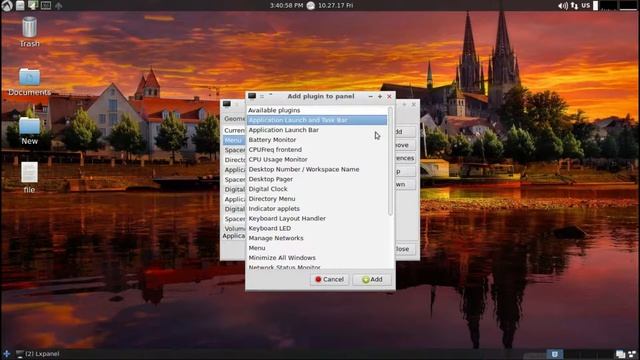Image resolution: width=640 pixels, height=360 pixels.
Task: Click the US keyboard layout indicator
Action: [x=586, y=6]
